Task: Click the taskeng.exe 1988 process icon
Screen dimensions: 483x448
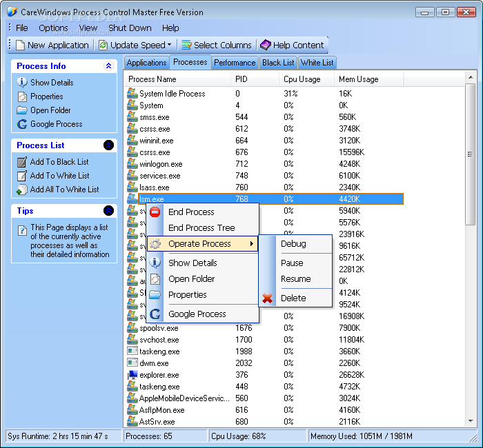Action: click(132, 351)
